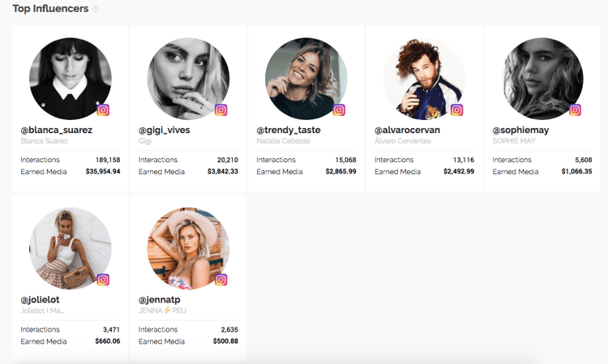Click Blanca Suárez profile photo
The height and width of the screenshot is (364, 608).
71,79
